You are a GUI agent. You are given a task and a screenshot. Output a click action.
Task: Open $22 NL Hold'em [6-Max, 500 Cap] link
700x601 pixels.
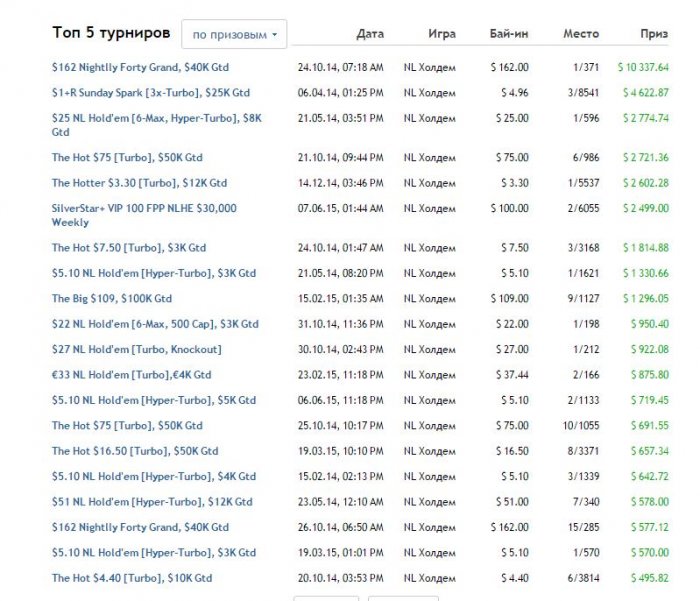coord(155,324)
